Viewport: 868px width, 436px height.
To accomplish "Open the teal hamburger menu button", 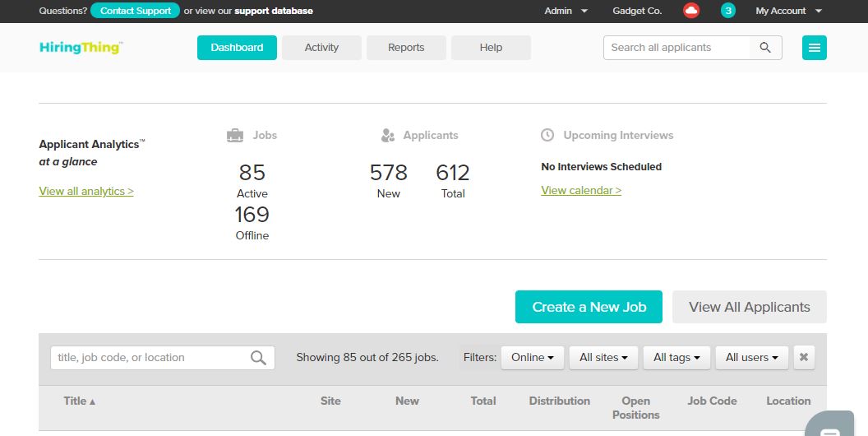I will coord(815,48).
